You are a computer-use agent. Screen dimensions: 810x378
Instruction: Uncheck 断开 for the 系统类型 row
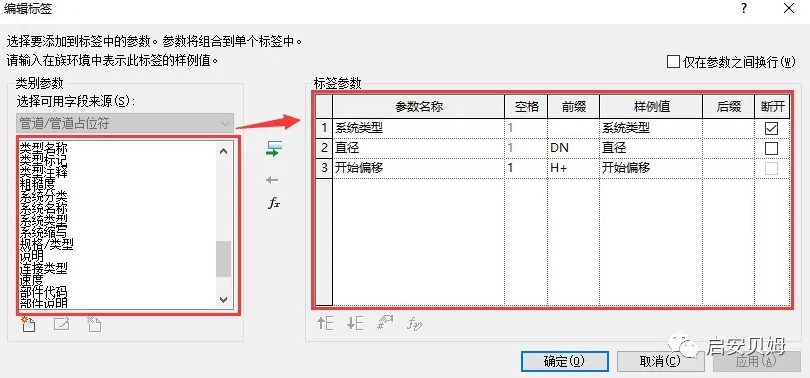point(771,128)
